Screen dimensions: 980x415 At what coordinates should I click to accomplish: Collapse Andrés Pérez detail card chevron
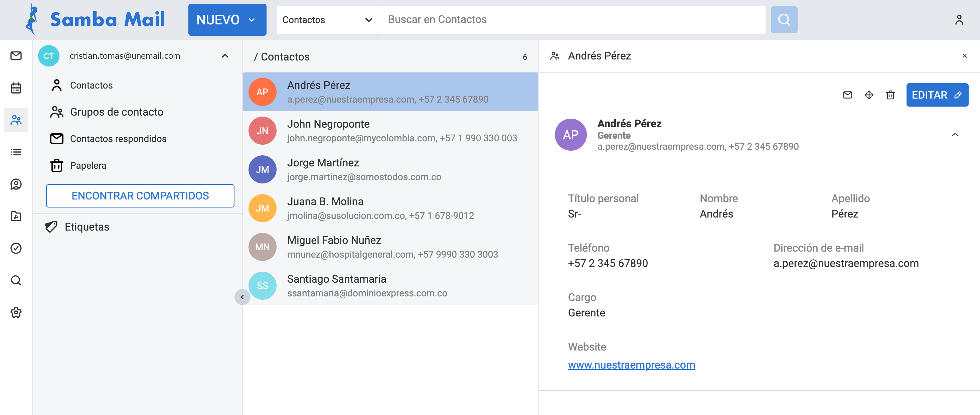(955, 135)
